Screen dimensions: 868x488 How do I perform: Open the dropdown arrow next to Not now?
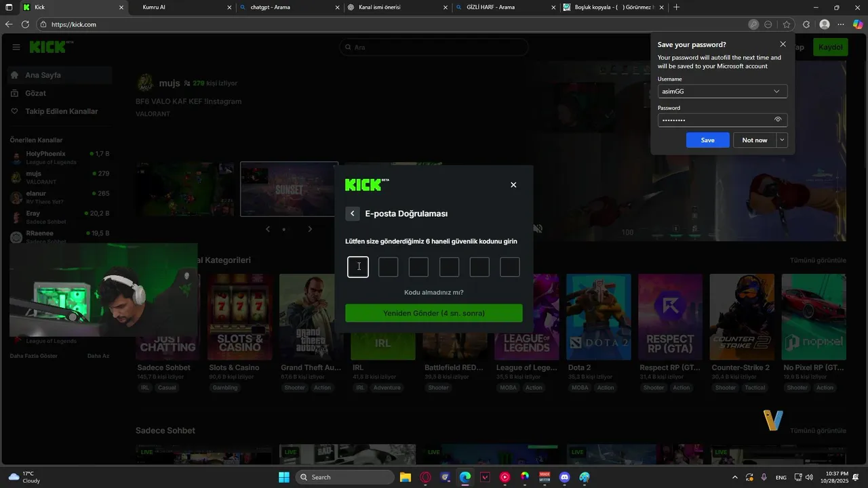(782, 140)
